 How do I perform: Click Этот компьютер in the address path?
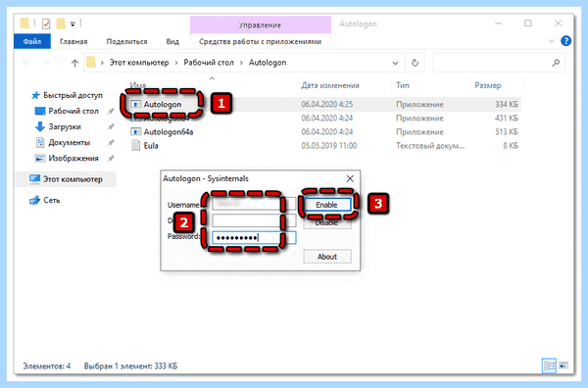click(139, 63)
